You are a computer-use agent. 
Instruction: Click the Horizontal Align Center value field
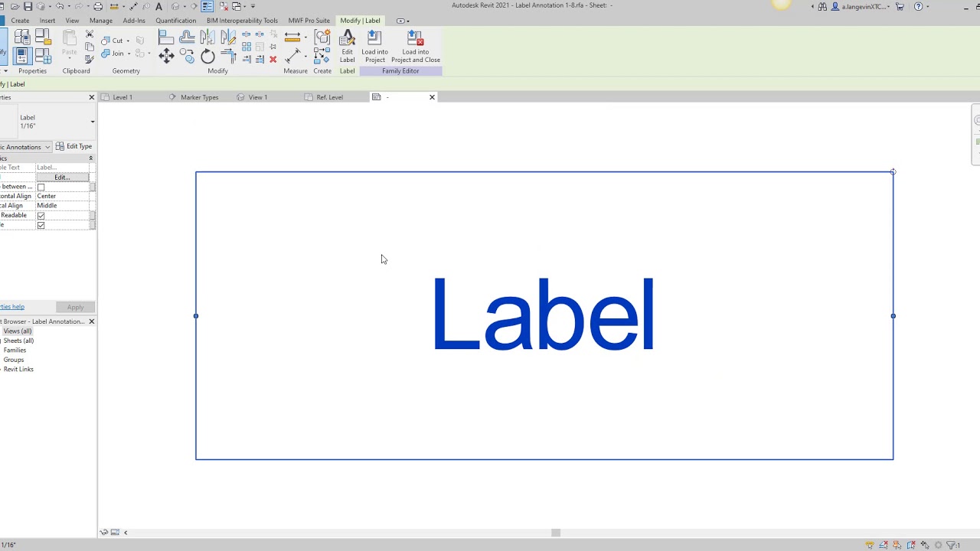[x=63, y=196]
